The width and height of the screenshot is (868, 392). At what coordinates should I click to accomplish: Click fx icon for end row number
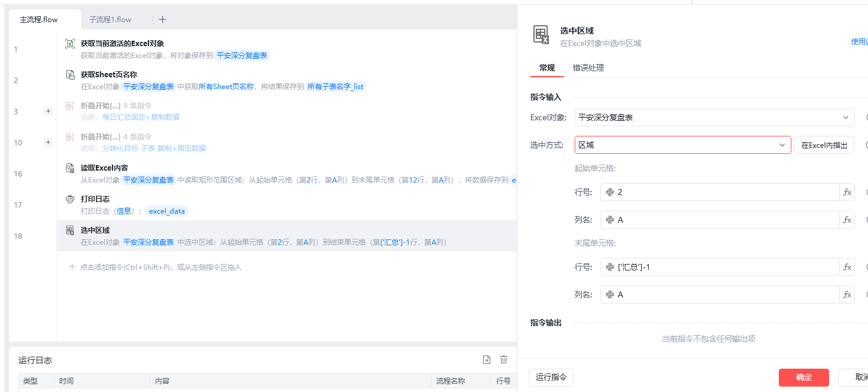click(x=847, y=267)
